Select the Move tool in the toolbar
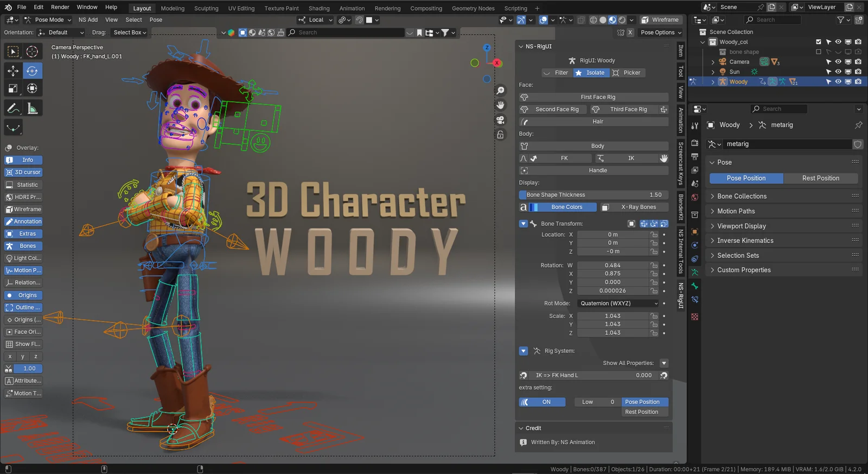 coord(13,71)
